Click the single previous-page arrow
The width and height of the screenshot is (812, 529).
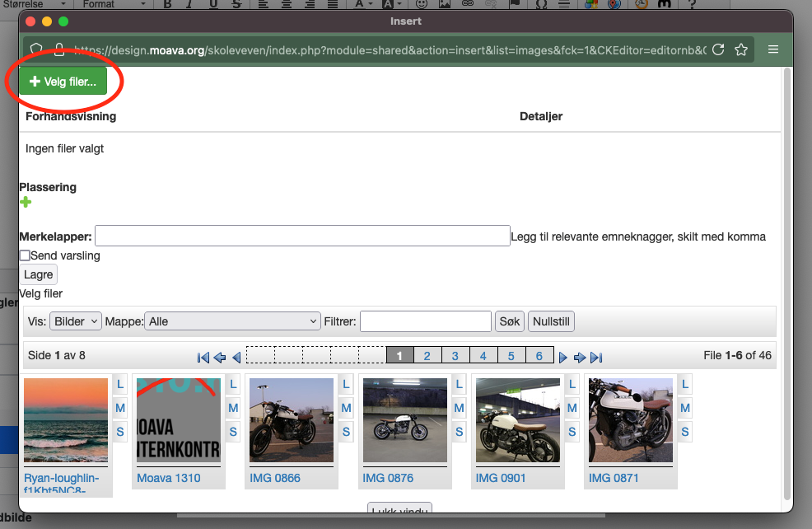(236, 358)
